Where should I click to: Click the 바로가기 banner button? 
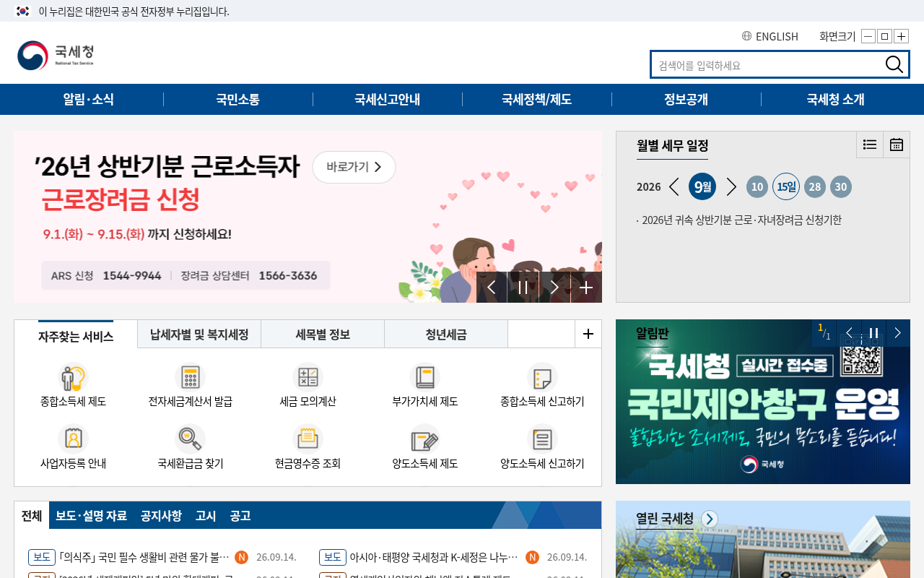pos(354,167)
